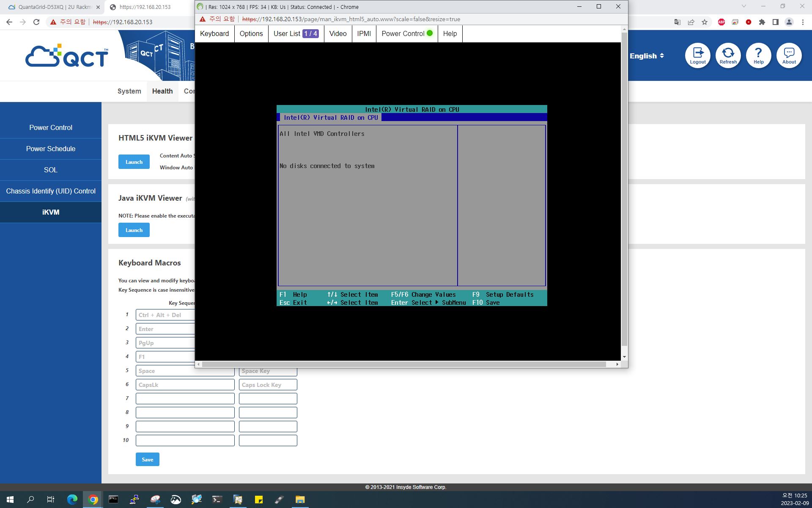Open the Keyboard menu in iKVM viewer

coord(214,34)
